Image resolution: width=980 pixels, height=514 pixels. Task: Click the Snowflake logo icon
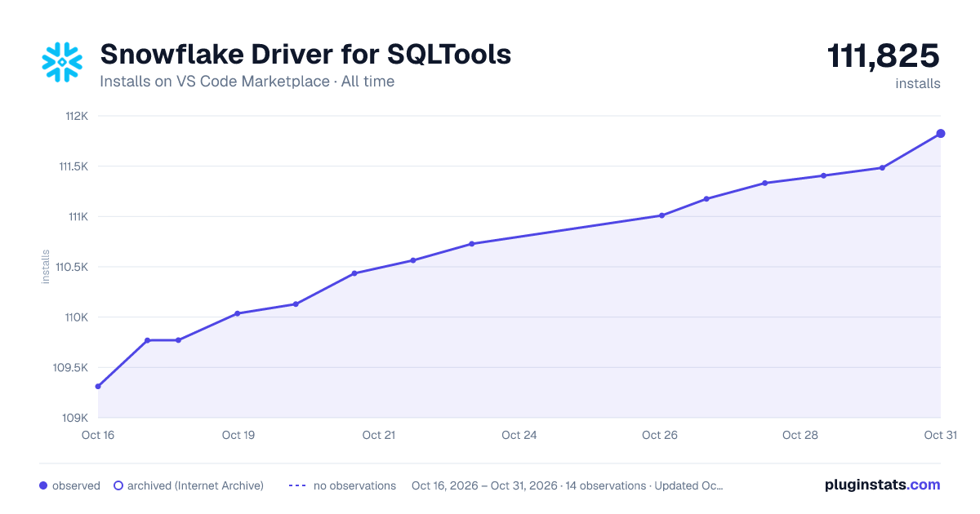coord(63,62)
